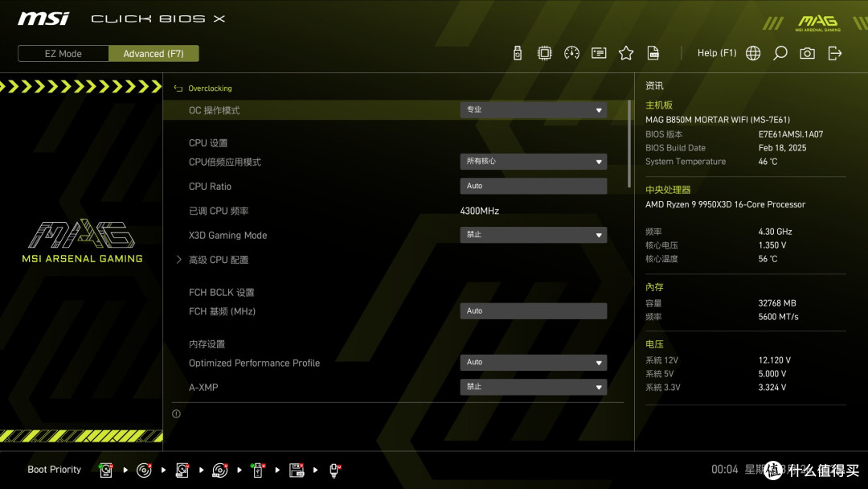The image size is (868, 489).
Task: Click the info circle icon below settings
Action: 176,413
